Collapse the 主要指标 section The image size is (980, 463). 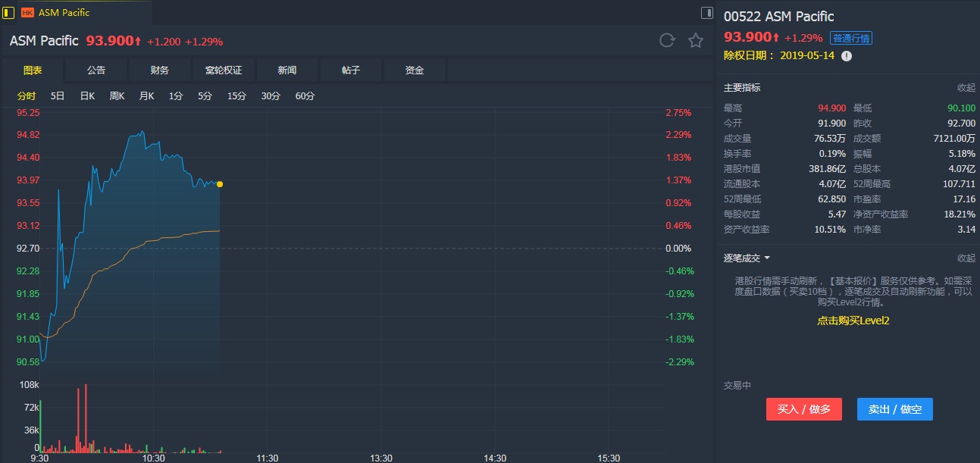966,88
